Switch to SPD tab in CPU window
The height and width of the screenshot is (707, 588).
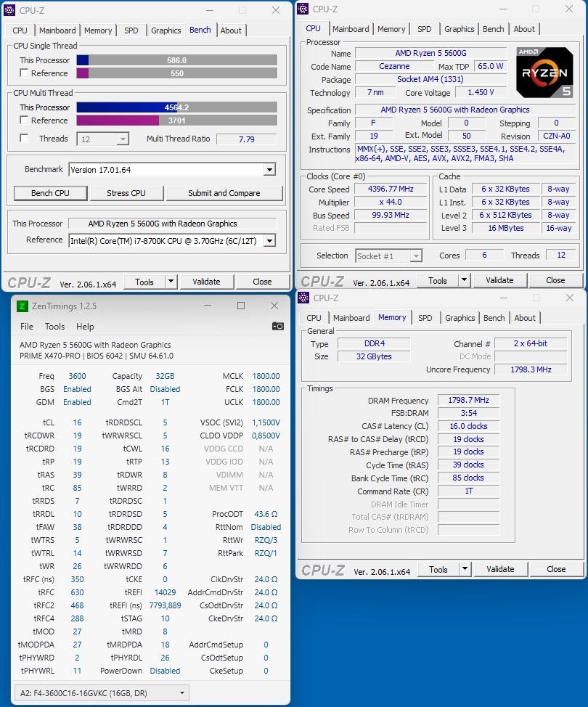(x=425, y=29)
